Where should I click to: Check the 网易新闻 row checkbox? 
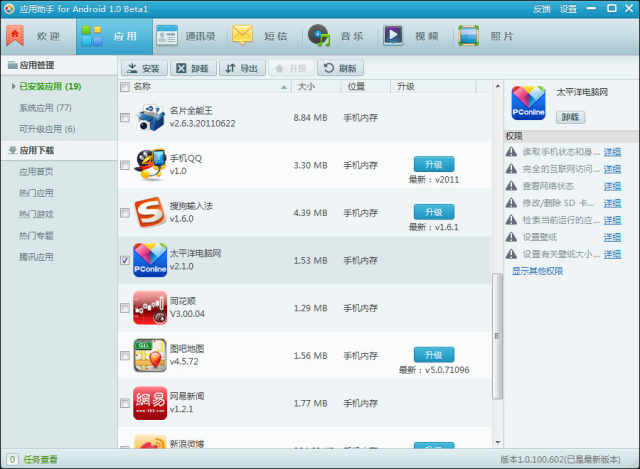(x=125, y=403)
